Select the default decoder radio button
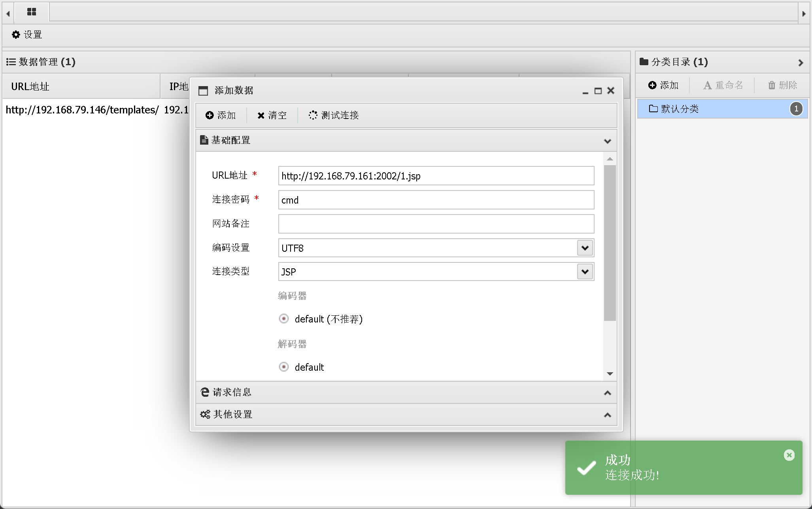 [x=284, y=367]
